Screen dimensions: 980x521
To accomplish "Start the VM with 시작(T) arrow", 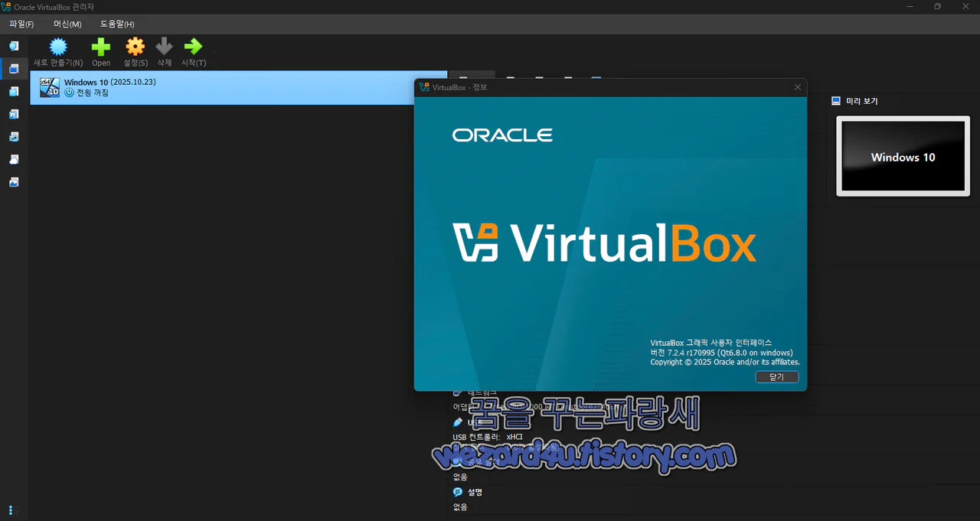I will 193,46.
